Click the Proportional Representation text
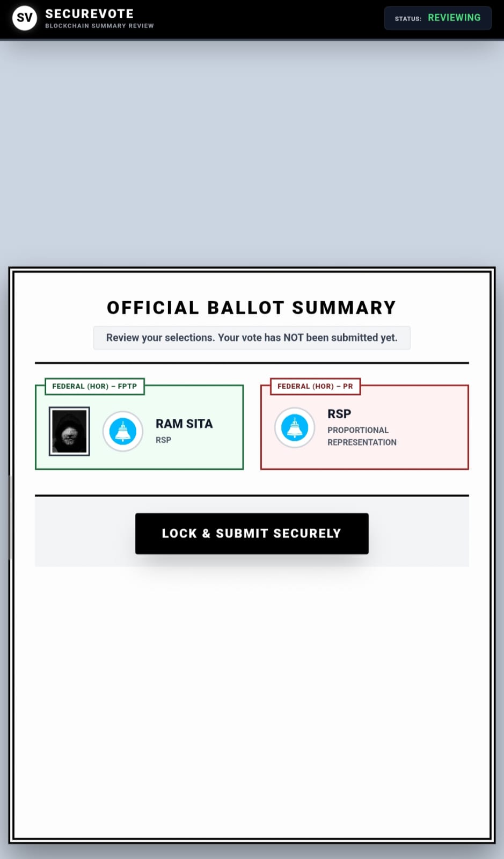 [362, 436]
